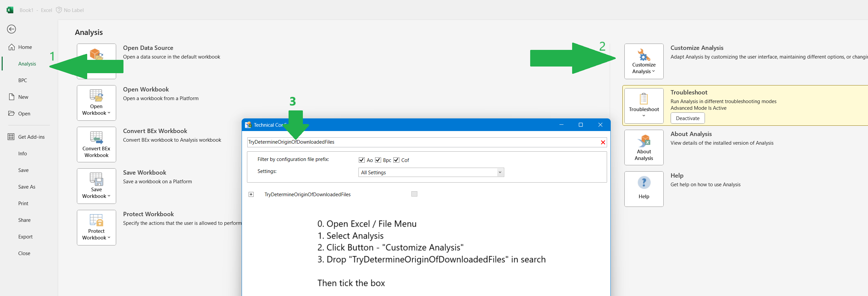This screenshot has height=296, width=868.
Task: Go to Info in the sidebar
Action: click(23, 154)
